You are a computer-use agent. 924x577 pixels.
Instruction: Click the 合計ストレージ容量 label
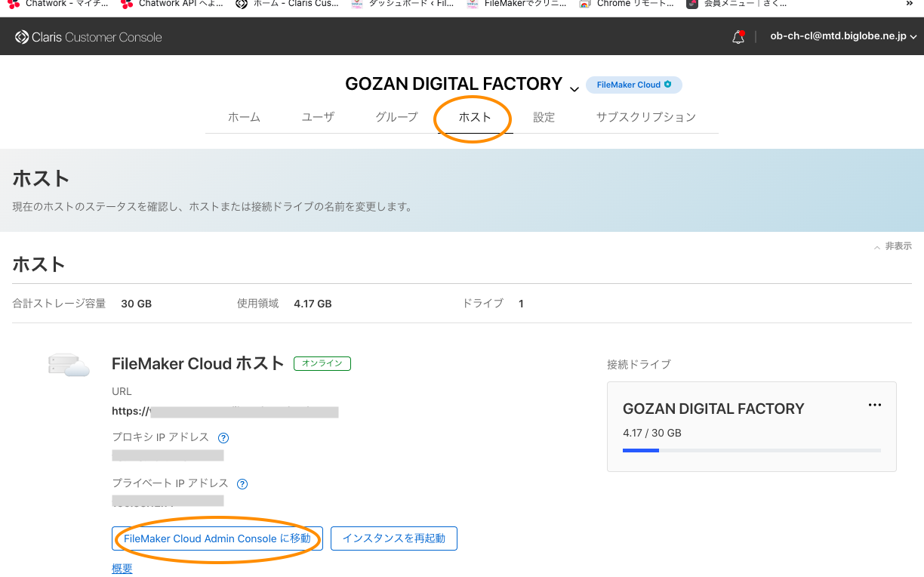(60, 304)
